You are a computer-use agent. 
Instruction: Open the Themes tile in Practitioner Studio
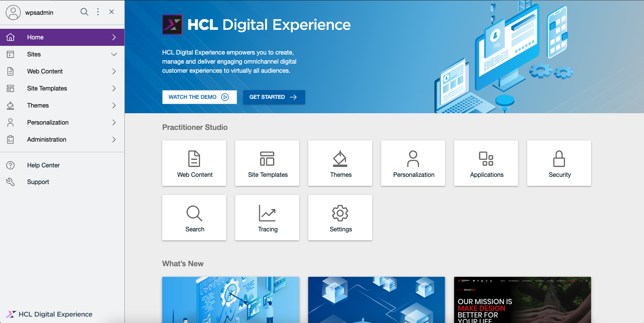[340, 163]
